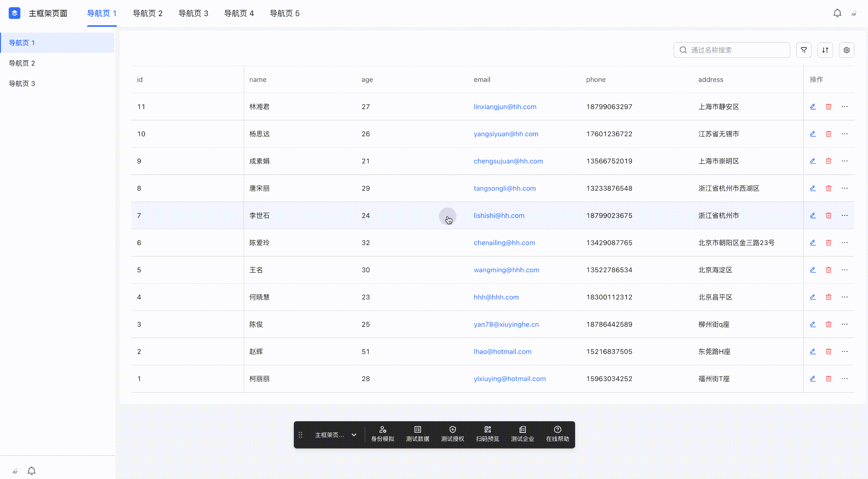Click the 通过名称搜索 search field
Screen dimensions: 868x479
tap(731, 50)
